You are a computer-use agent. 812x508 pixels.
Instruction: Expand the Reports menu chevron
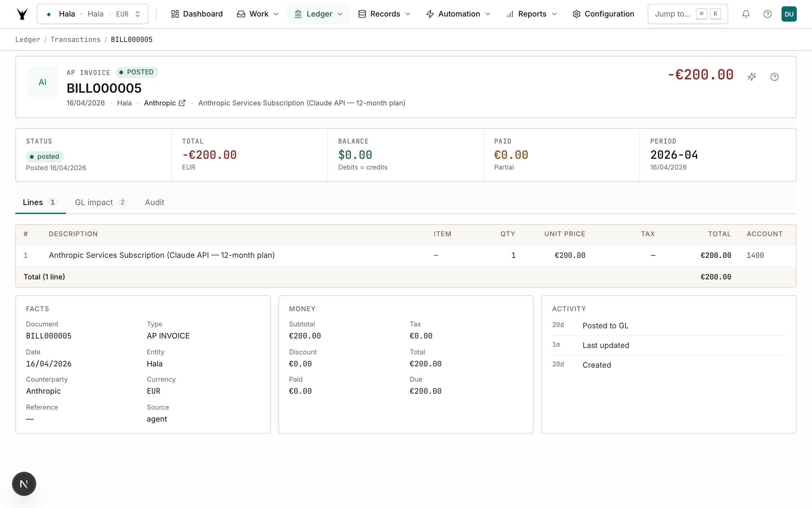[x=554, y=14]
